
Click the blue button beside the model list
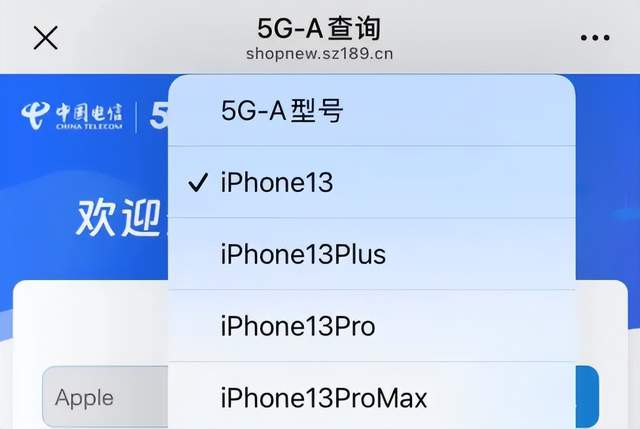587,397
